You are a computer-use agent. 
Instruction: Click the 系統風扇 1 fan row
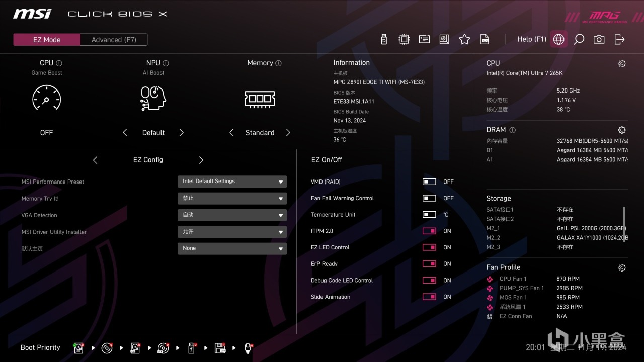coord(534,307)
